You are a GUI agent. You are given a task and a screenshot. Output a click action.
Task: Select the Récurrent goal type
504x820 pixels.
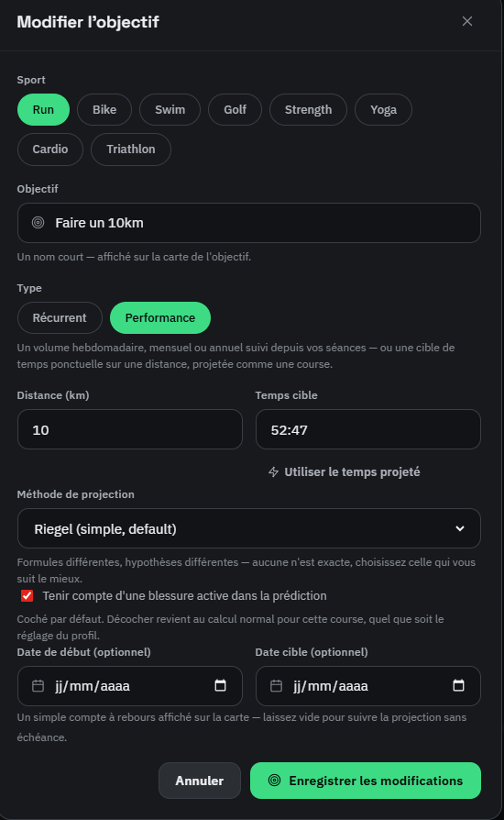[x=60, y=318]
